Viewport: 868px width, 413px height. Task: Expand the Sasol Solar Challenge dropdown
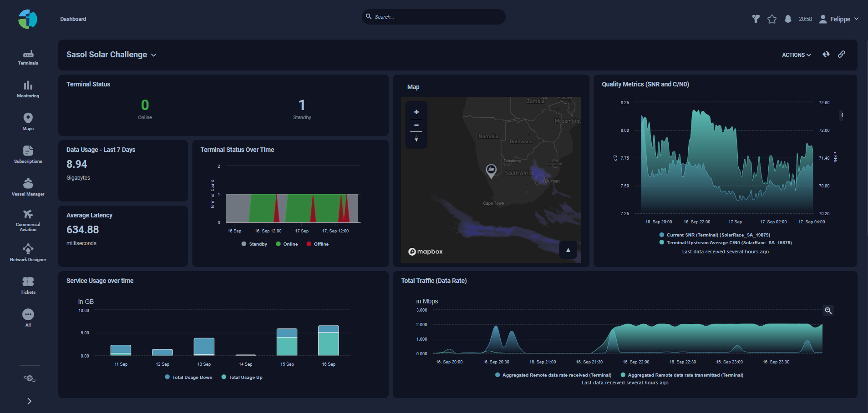pos(112,55)
